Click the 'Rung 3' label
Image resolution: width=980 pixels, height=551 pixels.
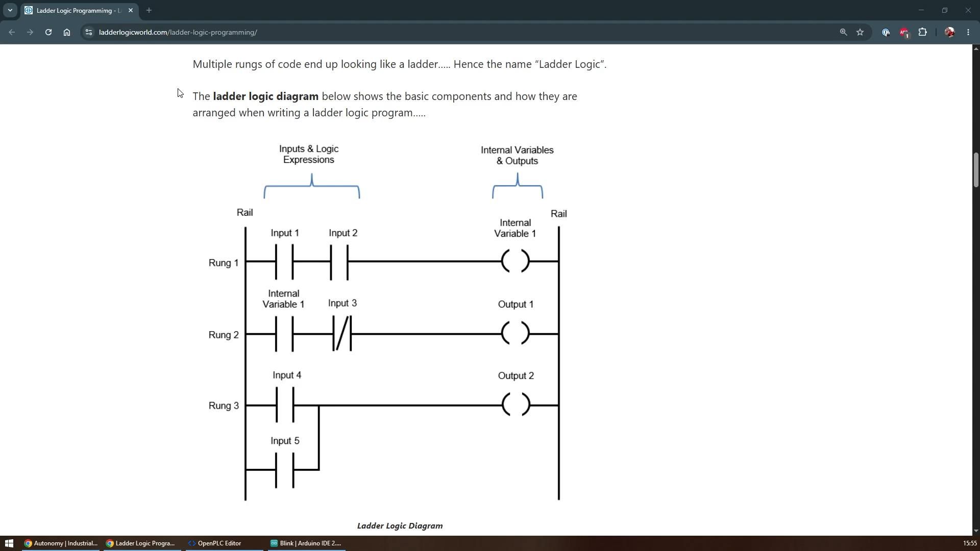click(x=224, y=406)
